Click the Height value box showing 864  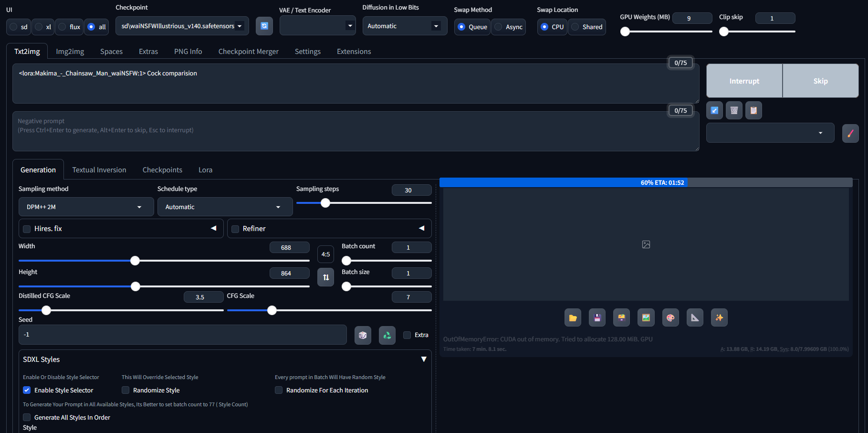(x=290, y=273)
